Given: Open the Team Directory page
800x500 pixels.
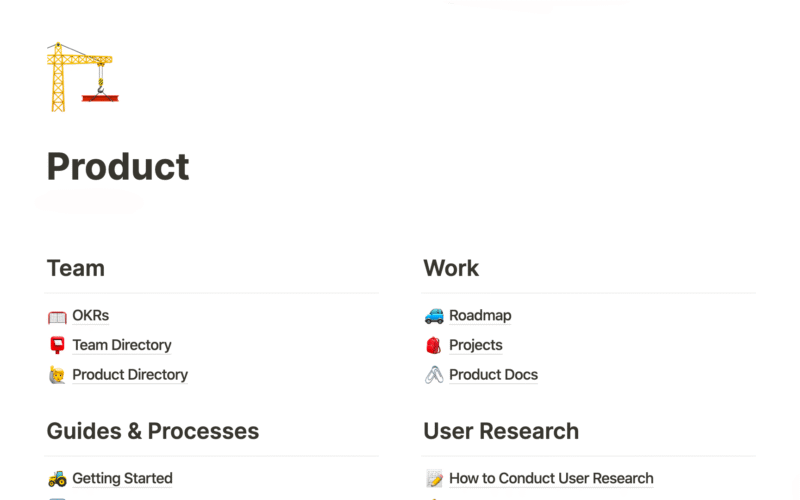Looking at the screenshot, I should (122, 346).
